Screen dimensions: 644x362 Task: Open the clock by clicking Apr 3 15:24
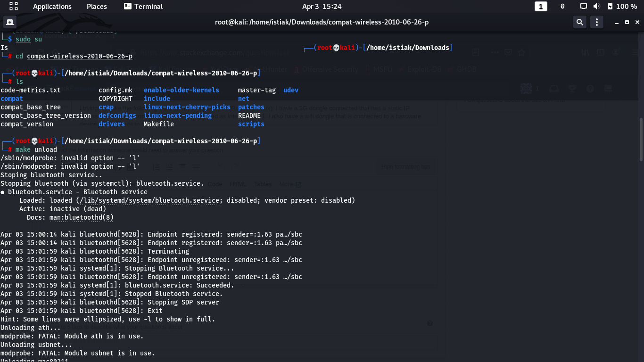(322, 7)
